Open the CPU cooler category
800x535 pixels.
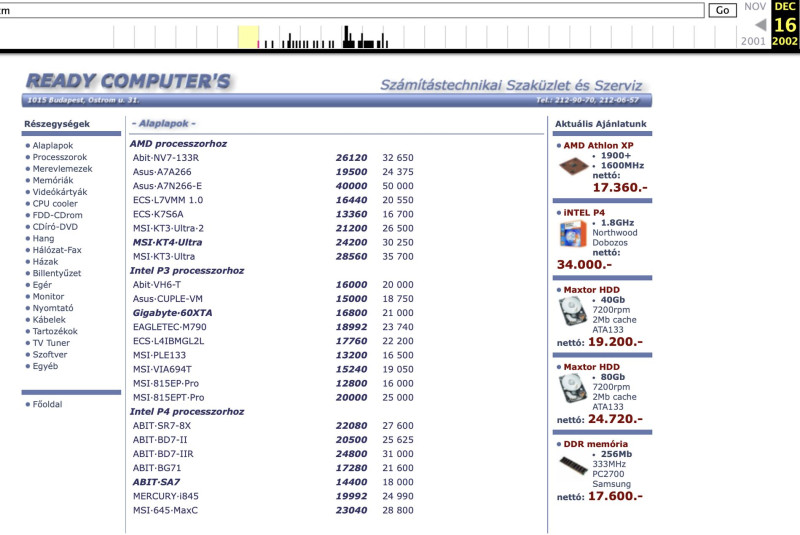[55, 203]
